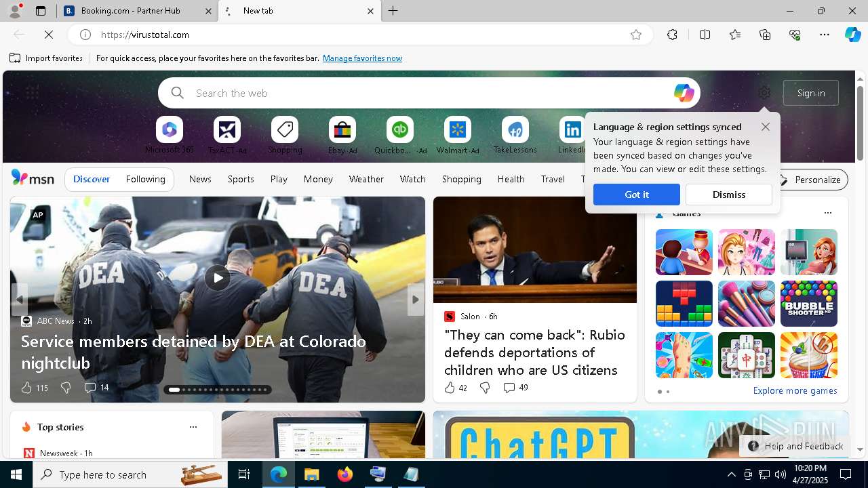The width and height of the screenshot is (868, 488).
Task: Click the Copilot icon in search box
Action: click(x=684, y=93)
